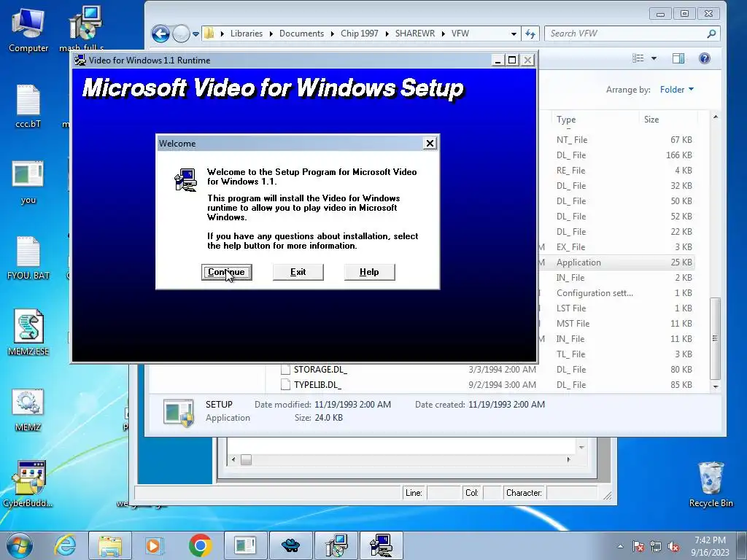Click the setup computer icon in Welcome dialog
The width and height of the screenshot is (747, 560).
[x=185, y=180]
